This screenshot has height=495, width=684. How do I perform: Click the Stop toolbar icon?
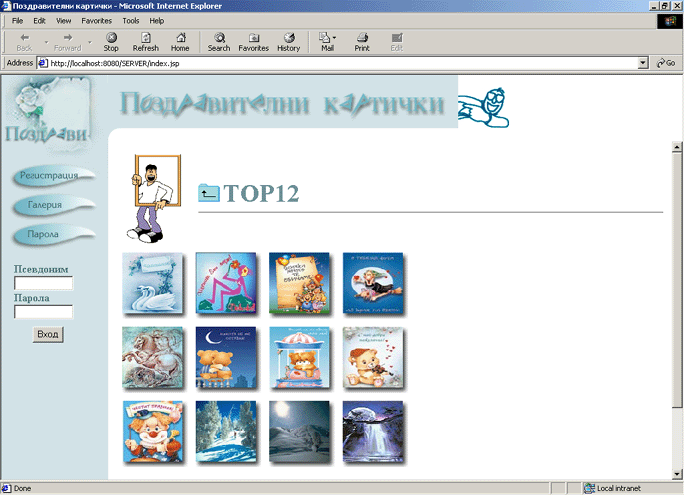[111, 42]
